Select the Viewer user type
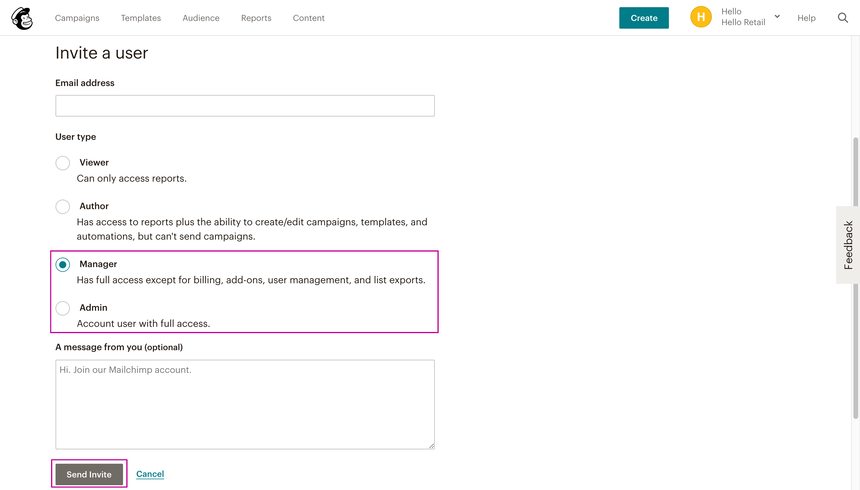860x490 pixels. (63, 163)
